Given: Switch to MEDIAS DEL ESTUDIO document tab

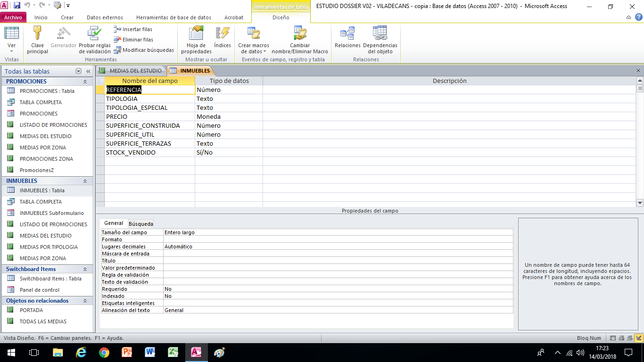Looking at the screenshot, I should click(x=131, y=71).
